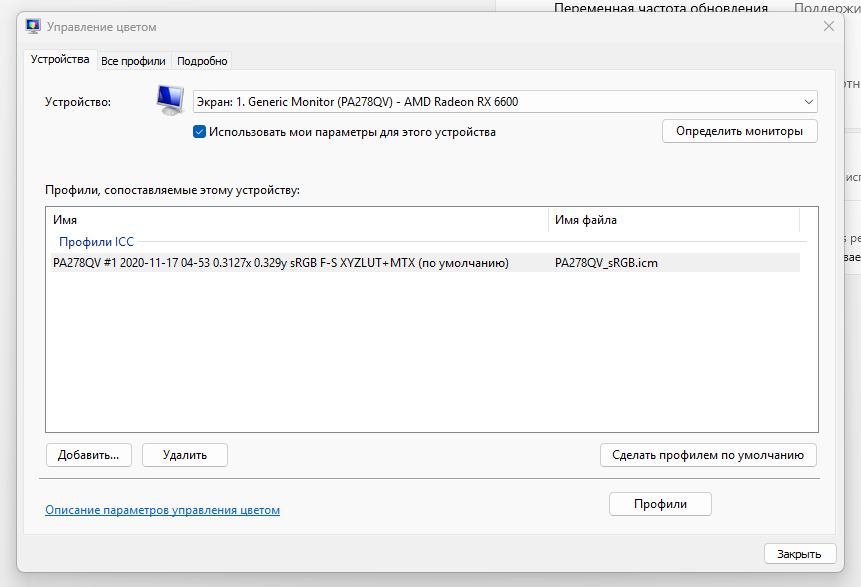Screen dimensions: 861x587
Task: Click the Добавить... button
Action: 88,455
